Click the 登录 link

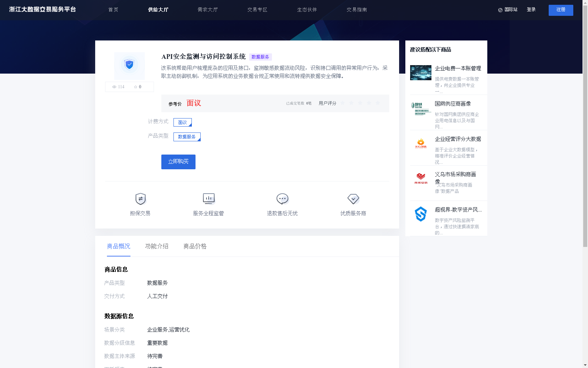pyautogui.click(x=531, y=10)
